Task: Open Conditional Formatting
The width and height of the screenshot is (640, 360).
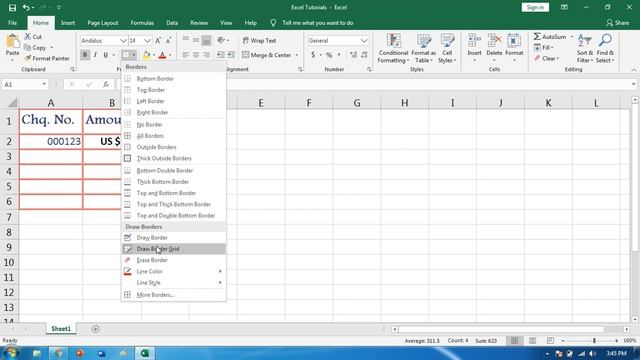Action: [x=393, y=48]
